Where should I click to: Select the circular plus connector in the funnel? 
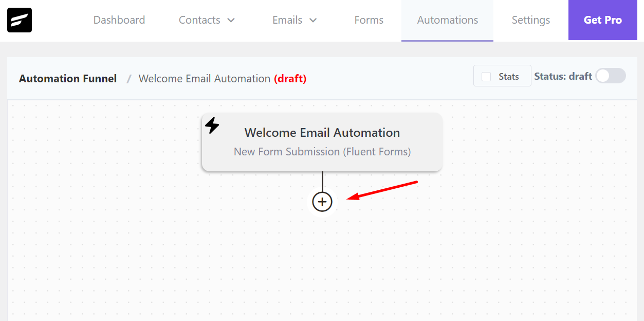point(322,201)
